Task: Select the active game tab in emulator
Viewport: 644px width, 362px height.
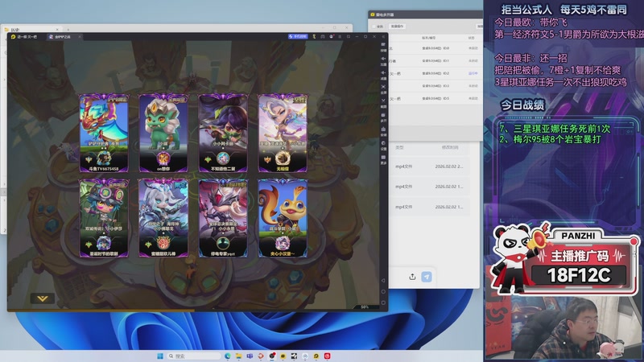Action: tap(64, 37)
